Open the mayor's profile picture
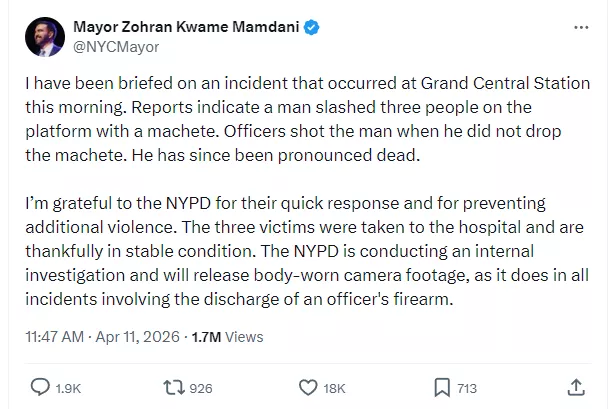 click(44, 36)
